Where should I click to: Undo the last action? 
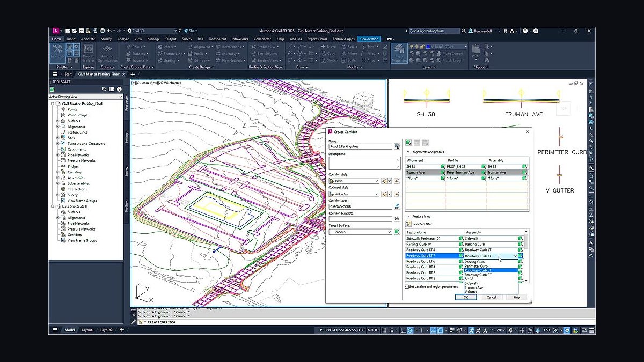coord(109,31)
